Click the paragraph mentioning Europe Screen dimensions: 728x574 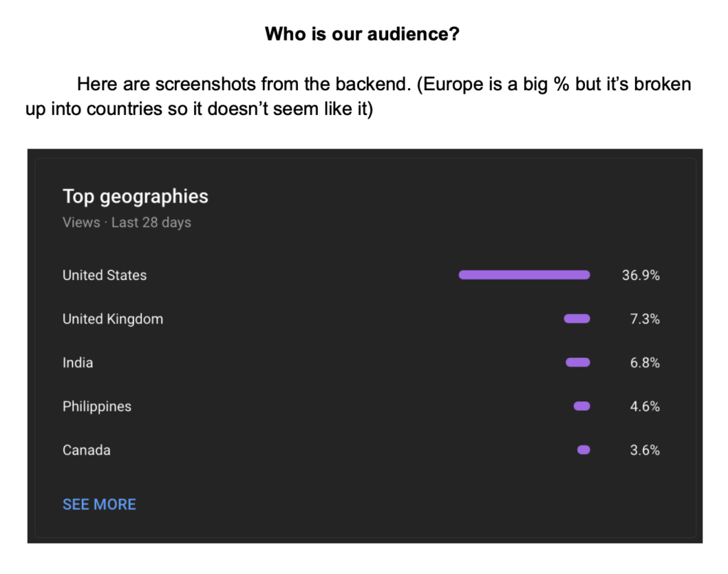click(x=358, y=97)
